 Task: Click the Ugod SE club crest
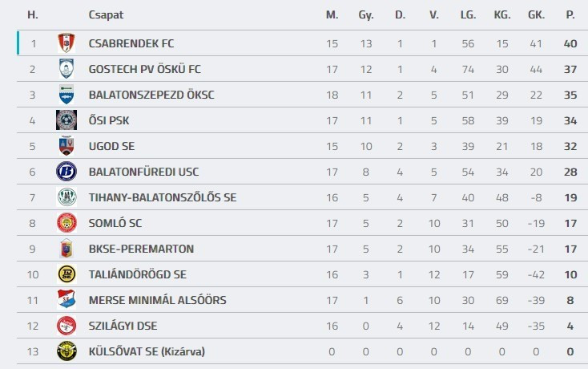coord(66,146)
